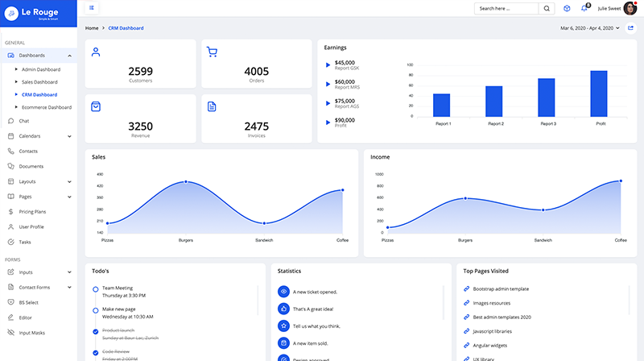Click the Customers person icon
This screenshot has width=644, height=361.
point(96,52)
